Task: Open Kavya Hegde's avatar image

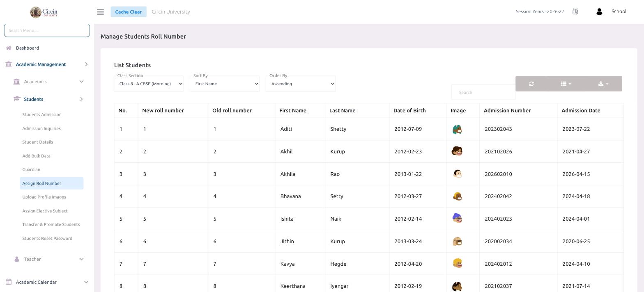Action: pyautogui.click(x=457, y=264)
